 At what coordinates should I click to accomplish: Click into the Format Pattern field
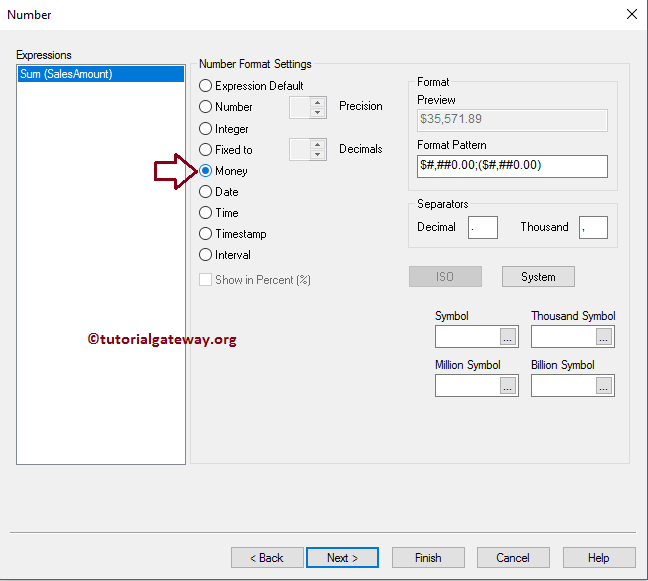512,166
